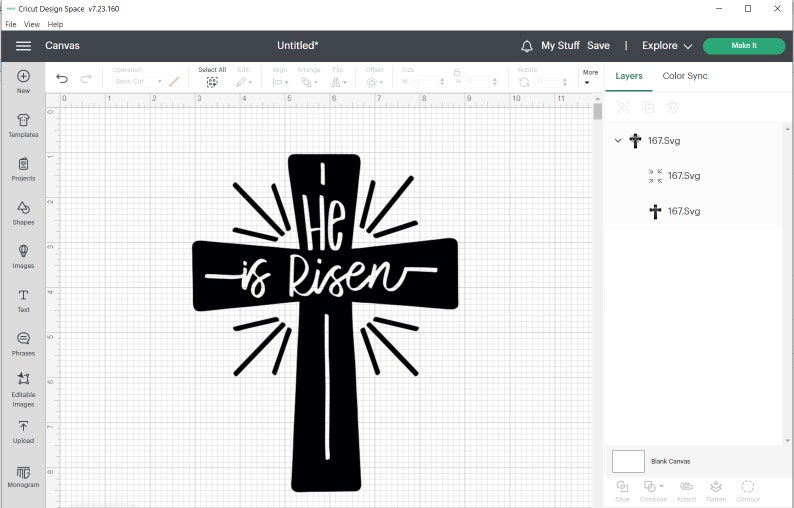Open the Shapes tool
794x508 pixels.
click(x=23, y=213)
